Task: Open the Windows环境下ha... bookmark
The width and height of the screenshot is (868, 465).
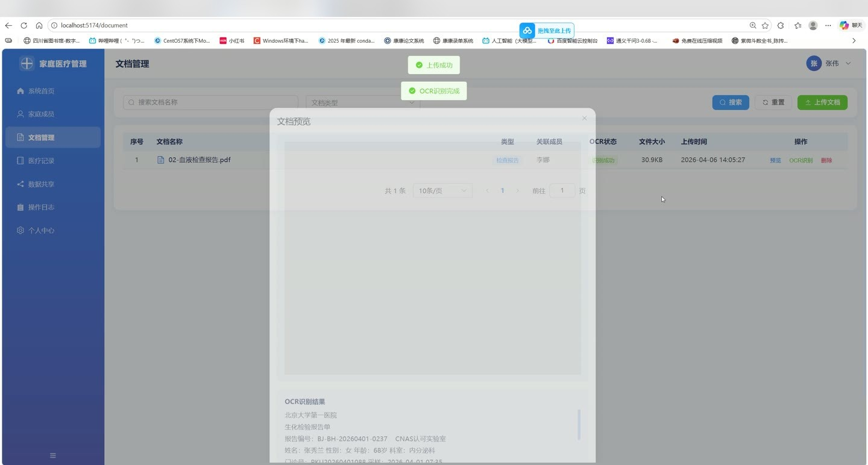Action: [x=281, y=41]
